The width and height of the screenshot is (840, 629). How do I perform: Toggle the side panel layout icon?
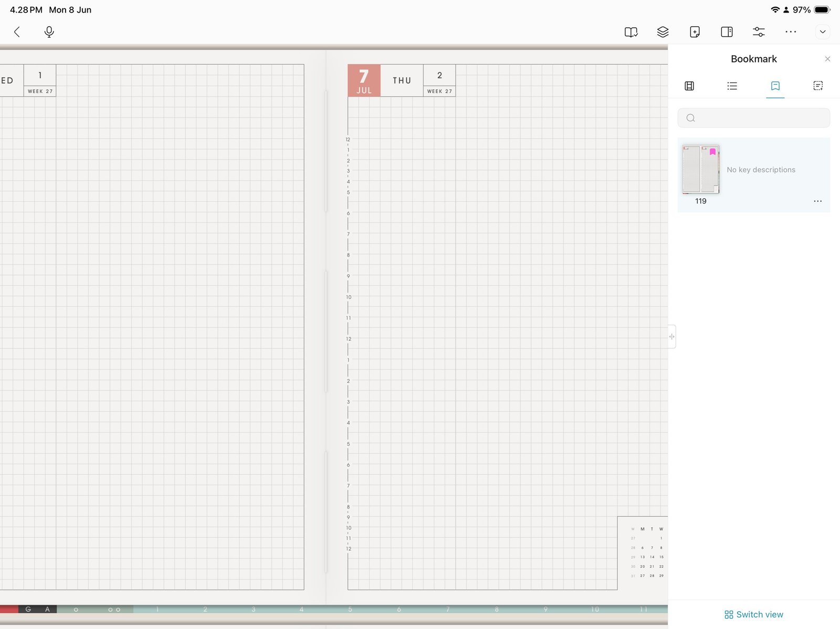coord(727,32)
